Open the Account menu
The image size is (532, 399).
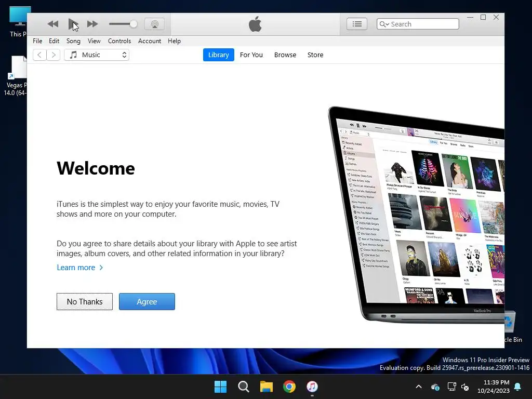click(150, 41)
